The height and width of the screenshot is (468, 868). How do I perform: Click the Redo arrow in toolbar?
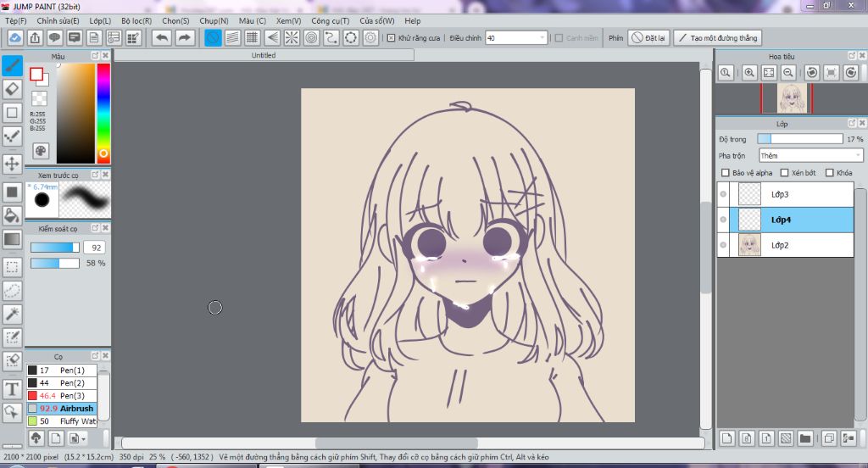pyautogui.click(x=184, y=37)
